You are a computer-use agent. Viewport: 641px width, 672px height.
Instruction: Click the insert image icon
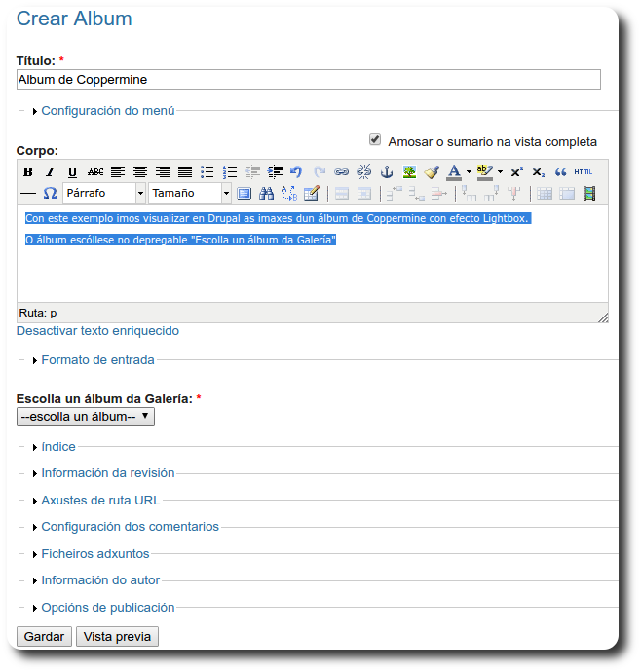[x=409, y=172]
